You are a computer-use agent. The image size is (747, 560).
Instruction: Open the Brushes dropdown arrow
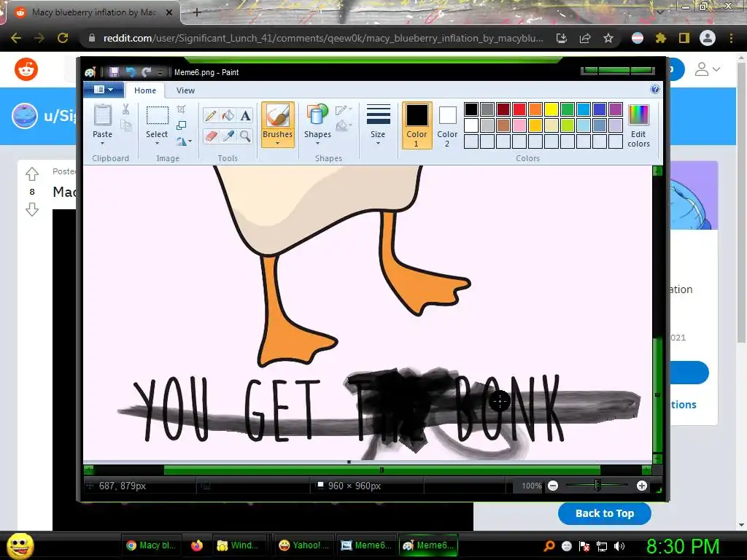tap(277, 143)
